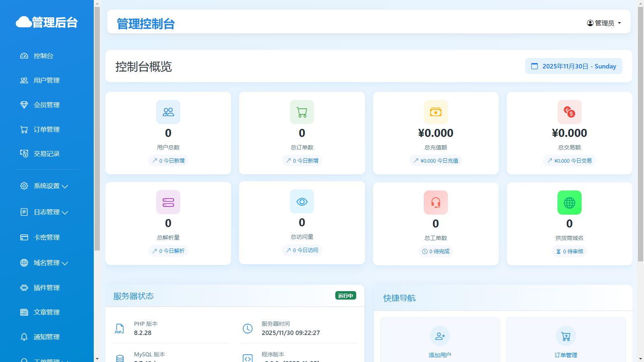
Task: Click the 2025年11月30日 date badge
Action: 574,66
